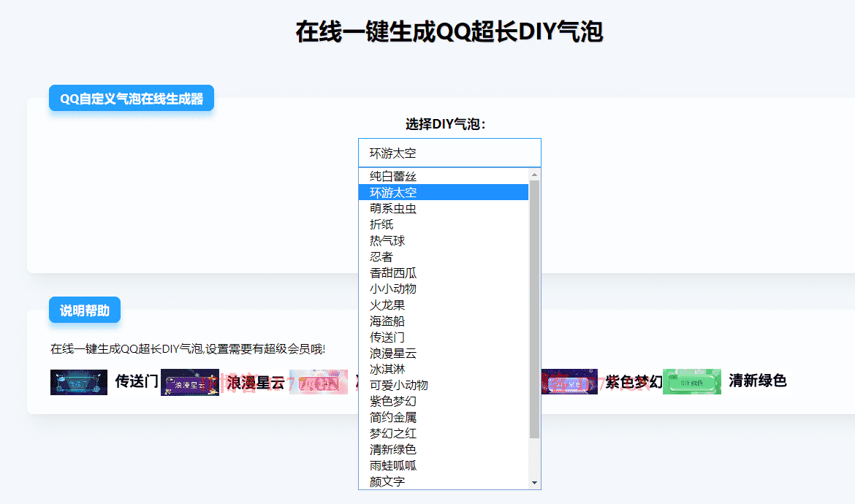Choose the highlighted 环游太空 list option

tap(444, 192)
